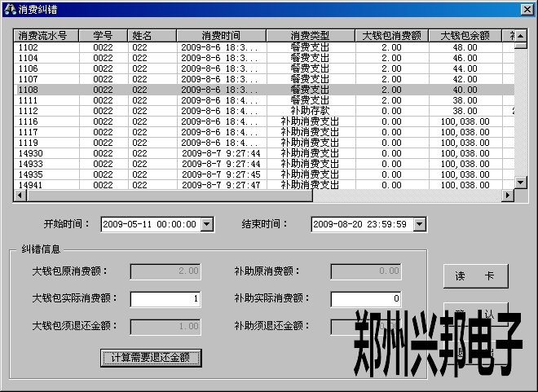Screen dimensions: 538x392
Task: Click the 补助实际消费额 input field
Action: pyautogui.click(x=366, y=299)
